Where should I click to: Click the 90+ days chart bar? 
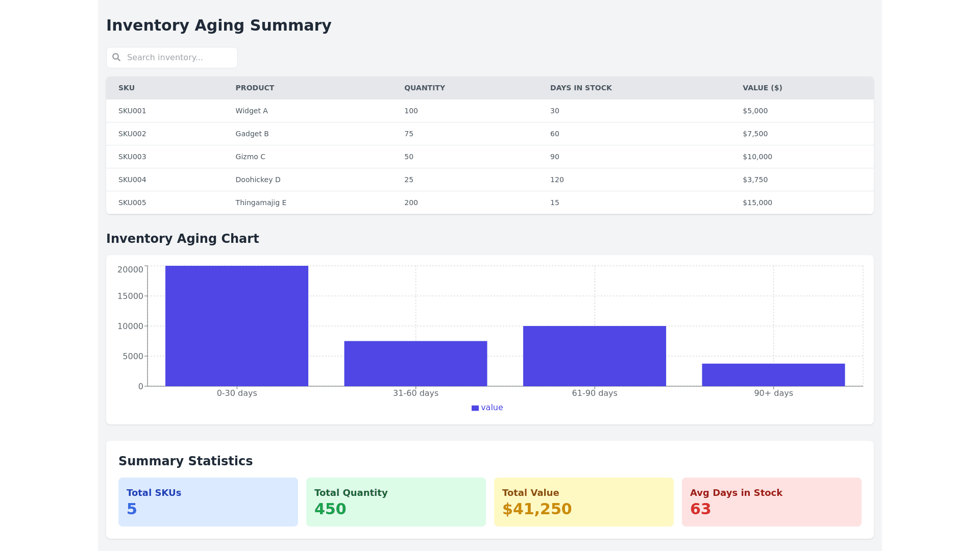pyautogui.click(x=773, y=374)
